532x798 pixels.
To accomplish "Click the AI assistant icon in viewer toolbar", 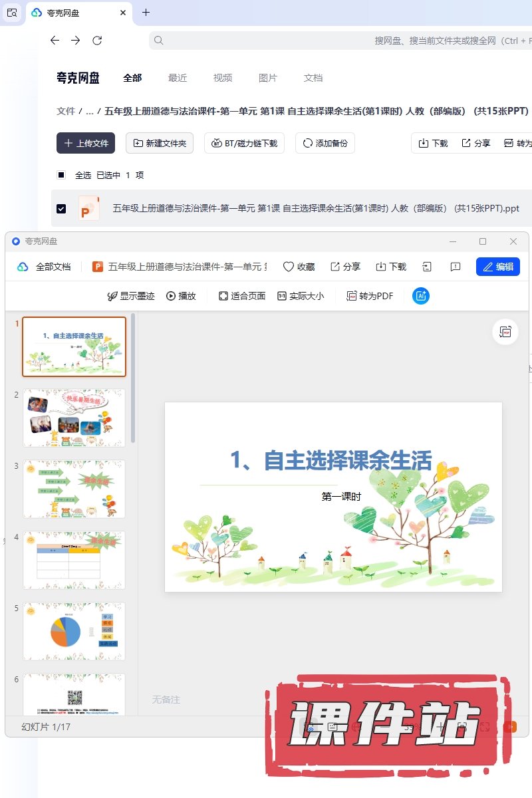I will pyautogui.click(x=421, y=296).
